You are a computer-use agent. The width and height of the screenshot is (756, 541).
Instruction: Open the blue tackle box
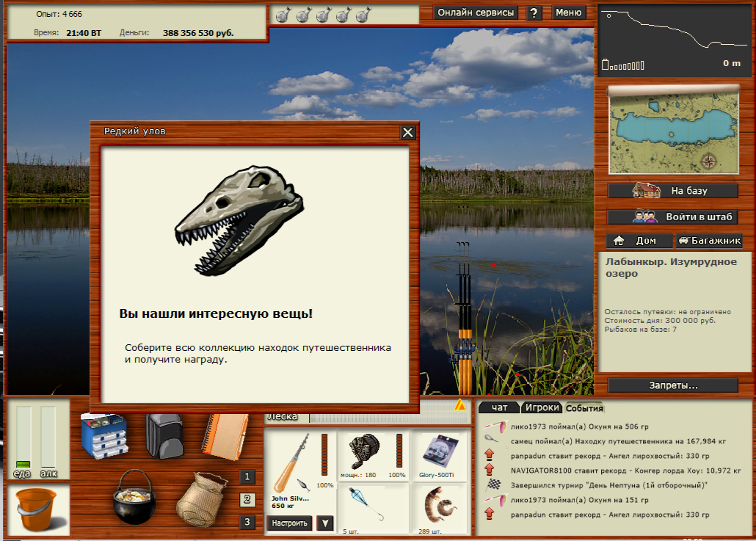(104, 436)
